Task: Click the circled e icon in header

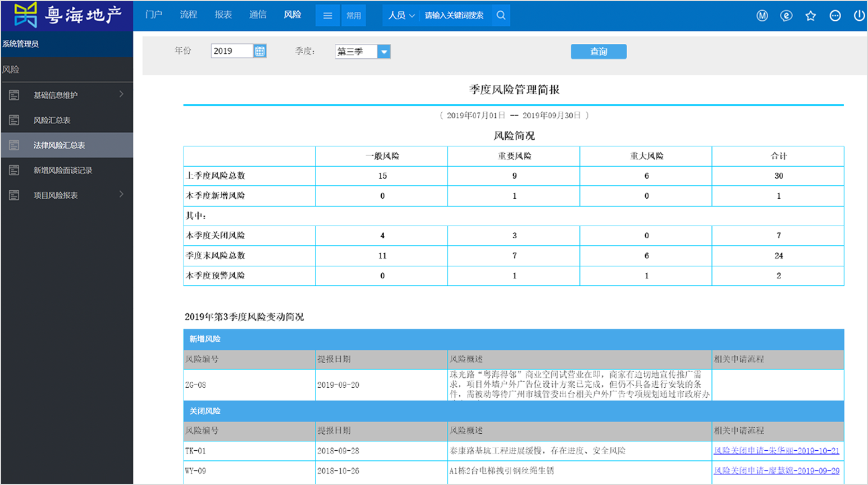Action: coord(786,16)
